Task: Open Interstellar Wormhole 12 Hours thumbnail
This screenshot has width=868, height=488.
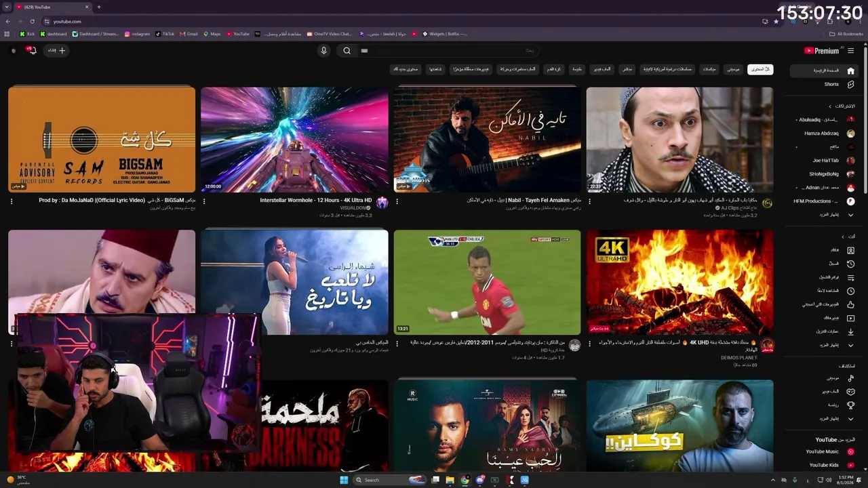Action: pyautogui.click(x=294, y=140)
